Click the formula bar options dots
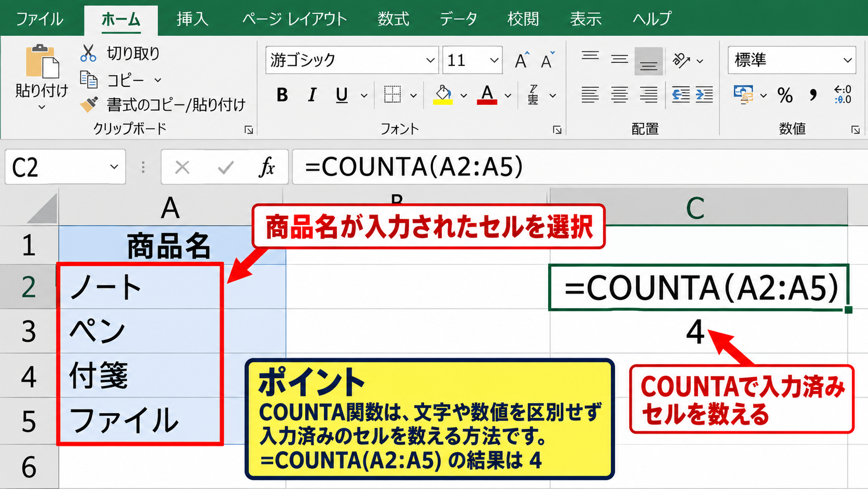Viewport: 868px width, 489px height. 143,167
